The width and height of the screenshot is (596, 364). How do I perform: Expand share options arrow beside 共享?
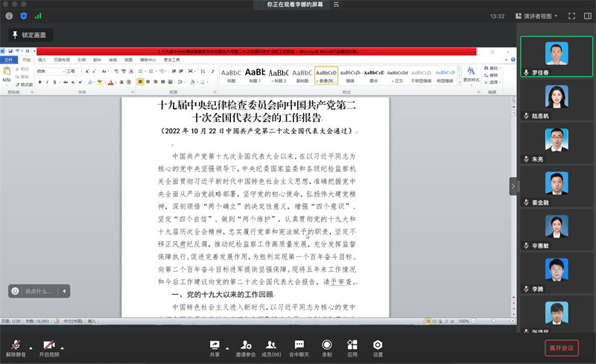(227, 348)
